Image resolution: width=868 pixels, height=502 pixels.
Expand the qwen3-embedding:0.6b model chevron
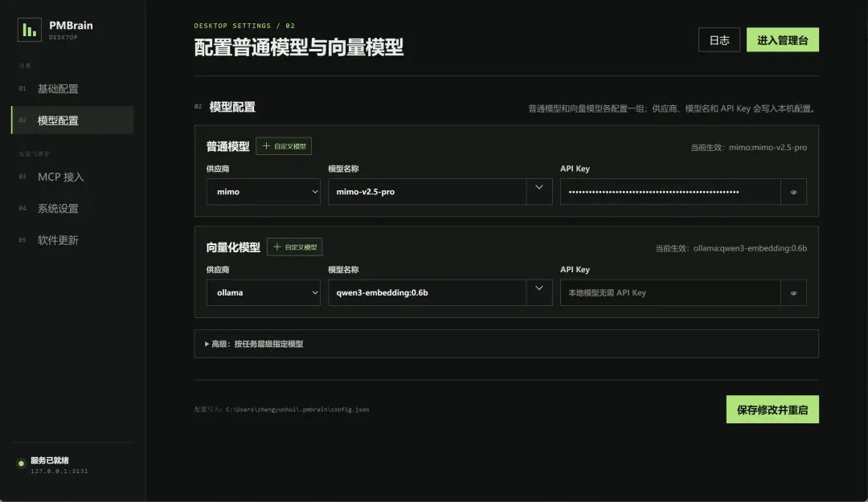539,288
